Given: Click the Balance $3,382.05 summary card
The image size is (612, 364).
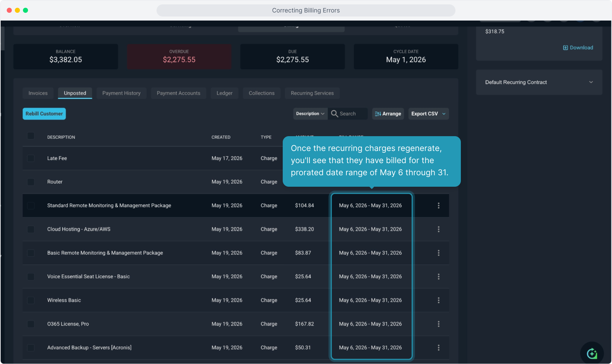Looking at the screenshot, I should 66,57.
